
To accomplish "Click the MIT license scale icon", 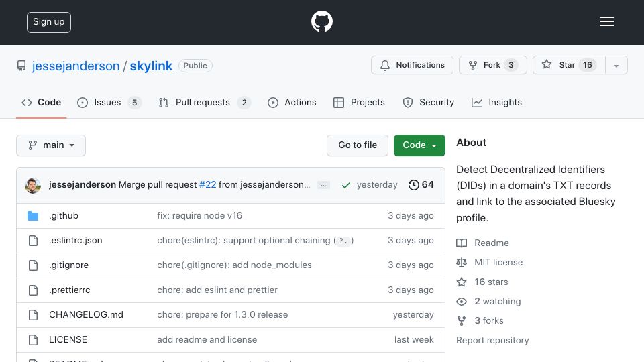I will (x=462, y=262).
